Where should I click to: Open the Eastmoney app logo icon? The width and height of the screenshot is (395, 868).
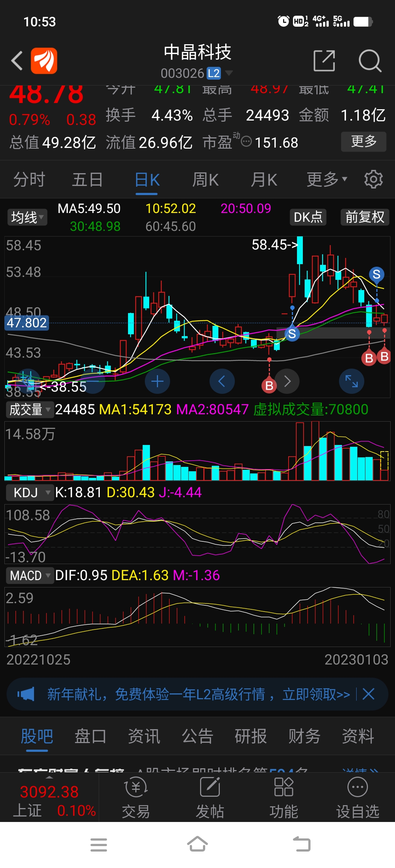click(x=44, y=61)
